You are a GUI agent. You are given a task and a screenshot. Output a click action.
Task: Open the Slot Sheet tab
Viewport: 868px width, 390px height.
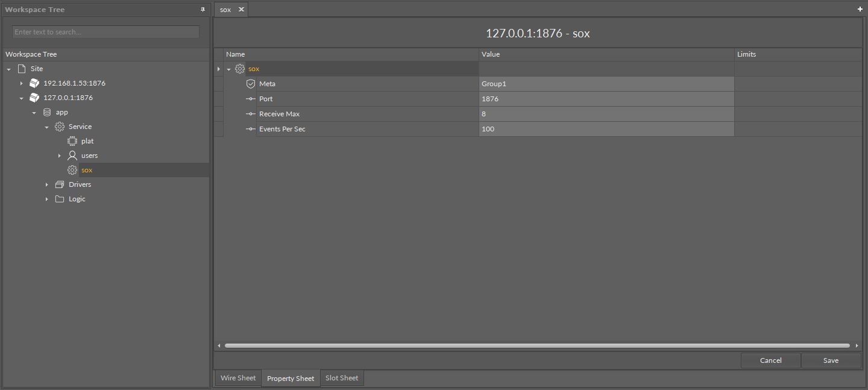click(342, 378)
